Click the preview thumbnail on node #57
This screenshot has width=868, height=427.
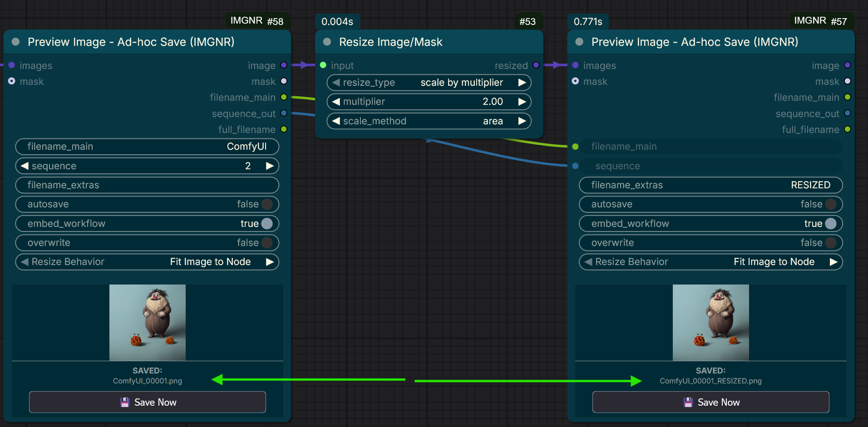pos(711,323)
